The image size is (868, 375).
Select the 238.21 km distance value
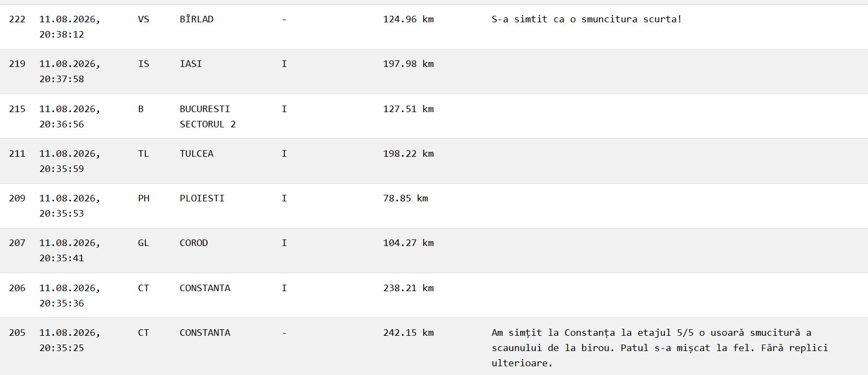coord(408,288)
